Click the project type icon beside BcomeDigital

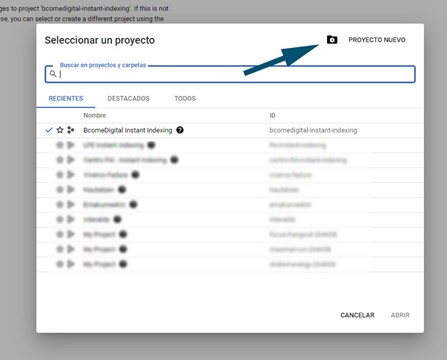[70, 130]
